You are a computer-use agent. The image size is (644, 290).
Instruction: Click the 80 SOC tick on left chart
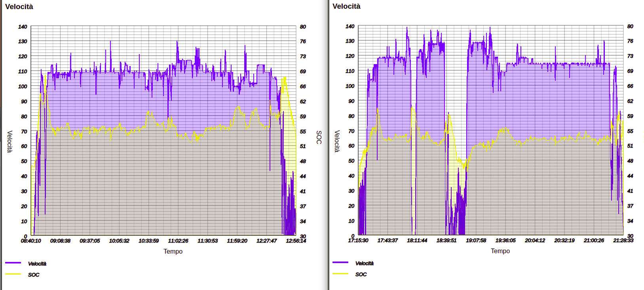(x=303, y=27)
